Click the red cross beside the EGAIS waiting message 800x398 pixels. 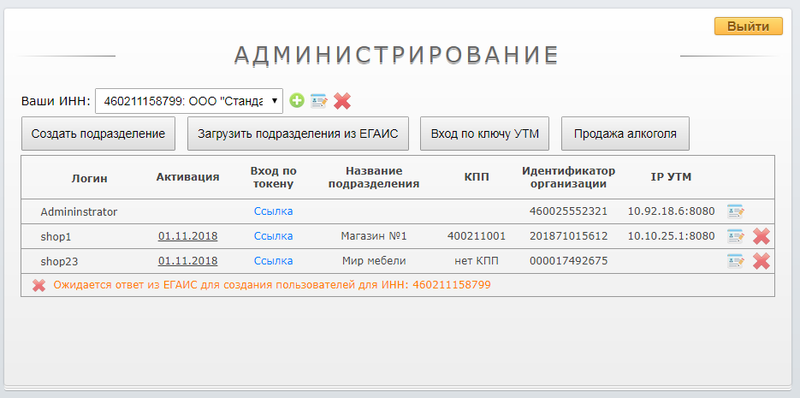pos(39,285)
